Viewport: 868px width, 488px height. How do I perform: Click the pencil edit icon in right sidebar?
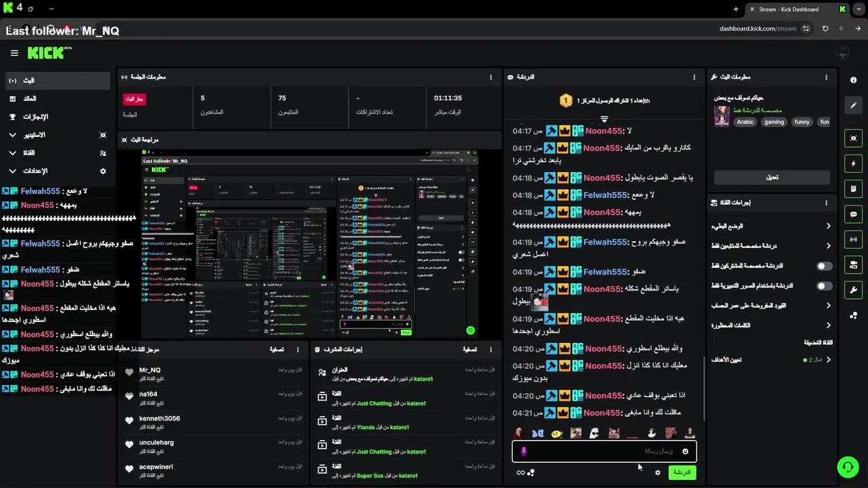853,105
